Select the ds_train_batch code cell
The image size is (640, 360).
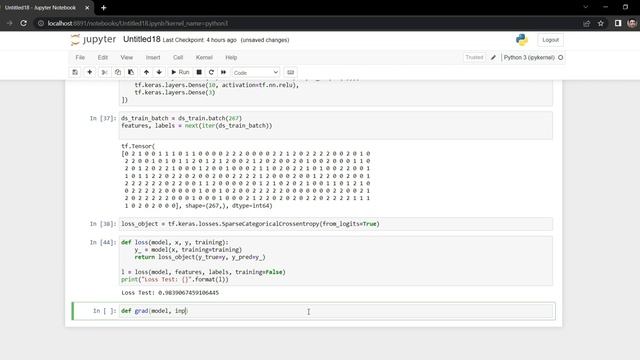[336, 125]
